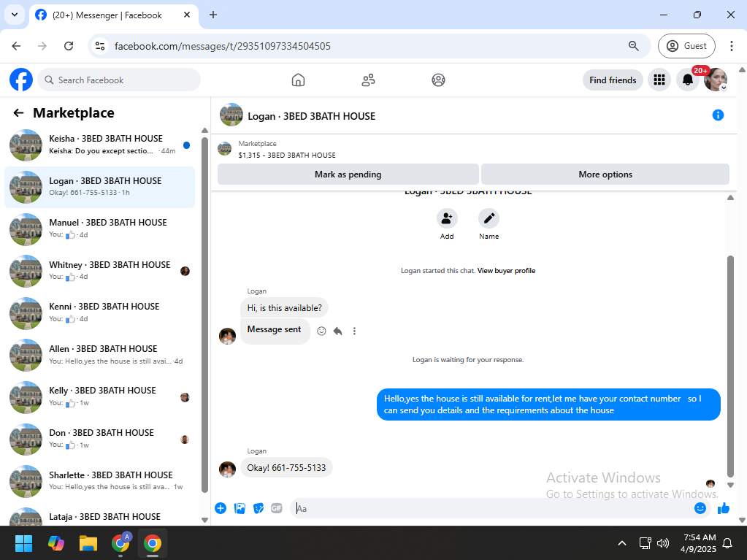747x560 pixels.
Task: Open Lataja's conversation
Action: pyautogui.click(x=99, y=516)
